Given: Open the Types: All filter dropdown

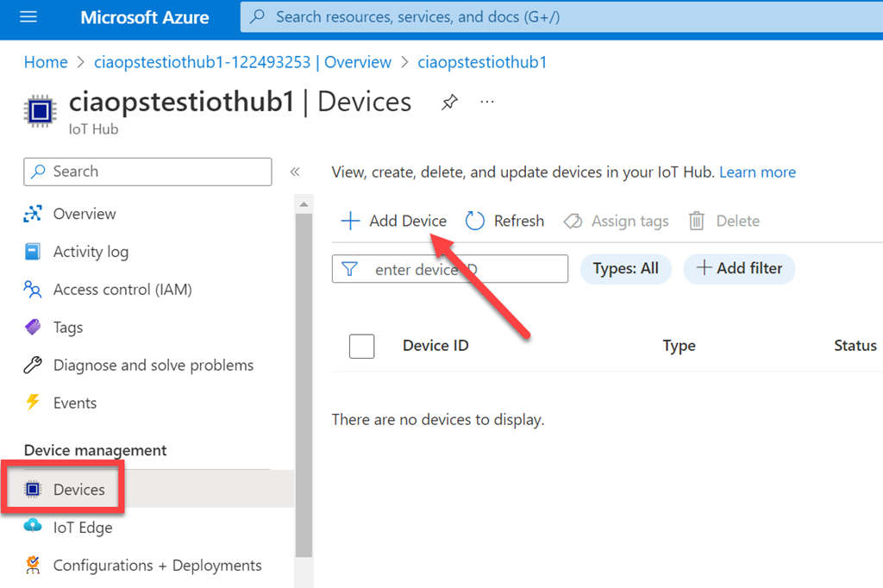Looking at the screenshot, I should [626, 269].
